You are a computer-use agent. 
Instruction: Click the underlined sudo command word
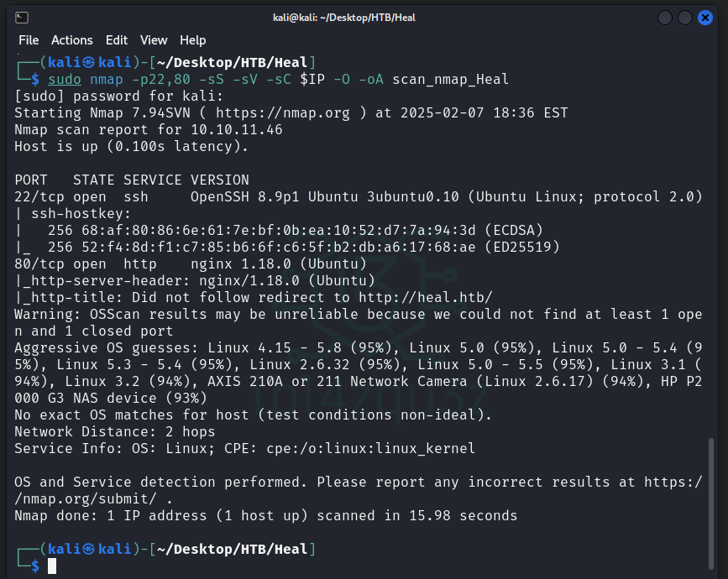point(65,80)
